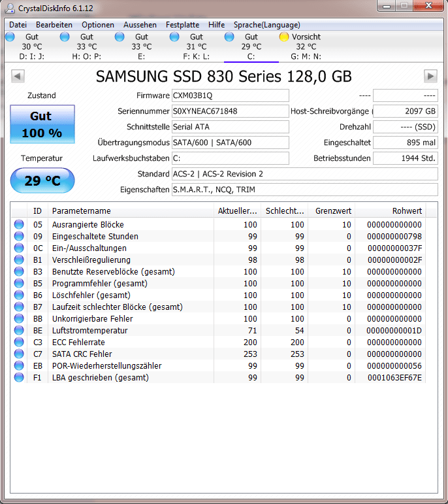Click status icon of Verschleißregulierung row
This screenshot has width=448, height=504.
pos(19,260)
